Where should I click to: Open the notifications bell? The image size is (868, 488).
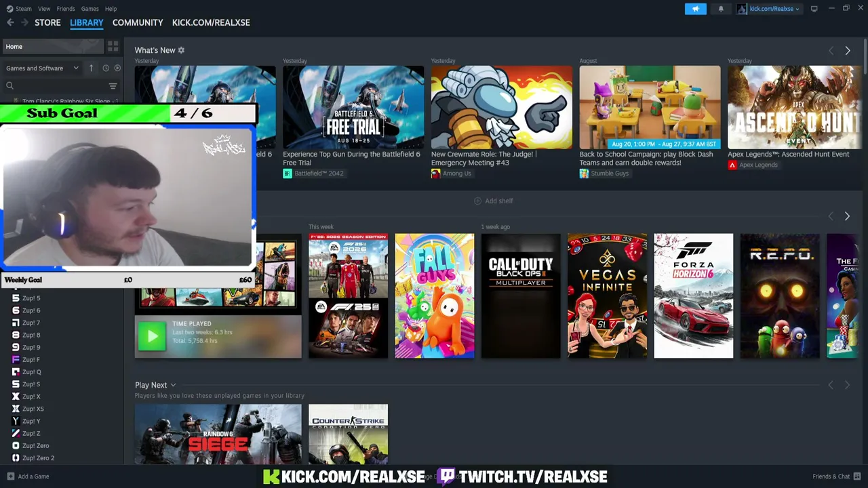pyautogui.click(x=721, y=9)
